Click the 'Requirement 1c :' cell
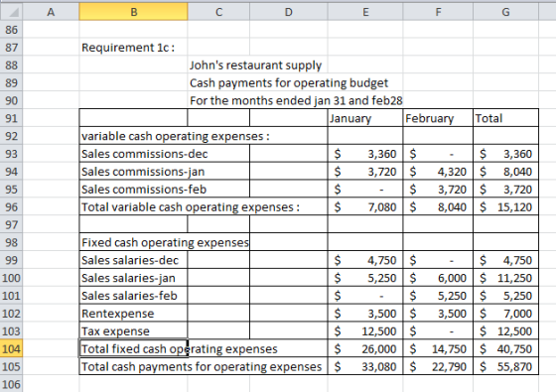The width and height of the screenshot is (556, 392). (133, 48)
